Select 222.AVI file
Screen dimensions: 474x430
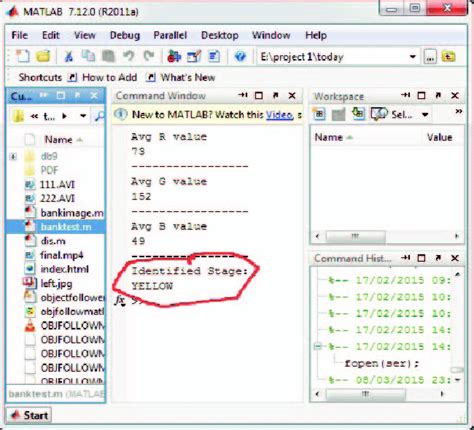tap(50, 198)
